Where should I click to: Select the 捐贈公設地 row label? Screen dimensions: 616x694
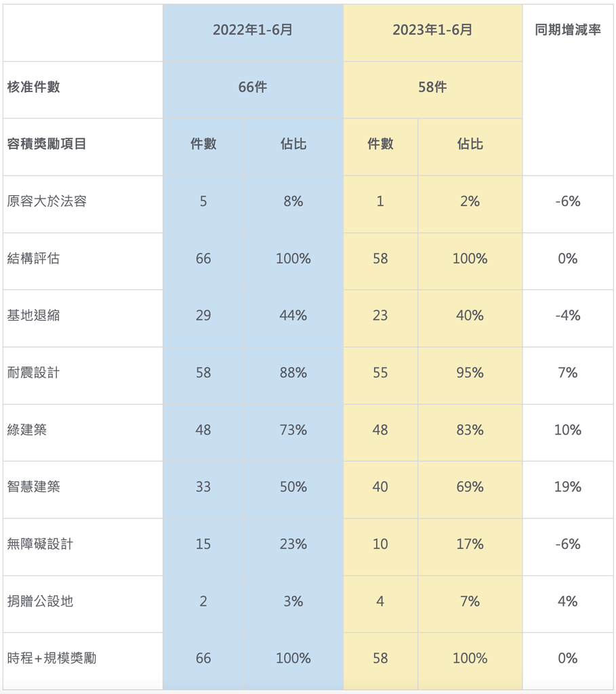pyautogui.click(x=40, y=601)
